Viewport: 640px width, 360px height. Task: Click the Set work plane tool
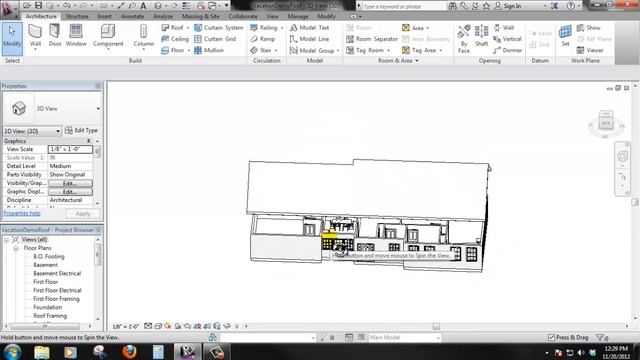click(x=565, y=36)
